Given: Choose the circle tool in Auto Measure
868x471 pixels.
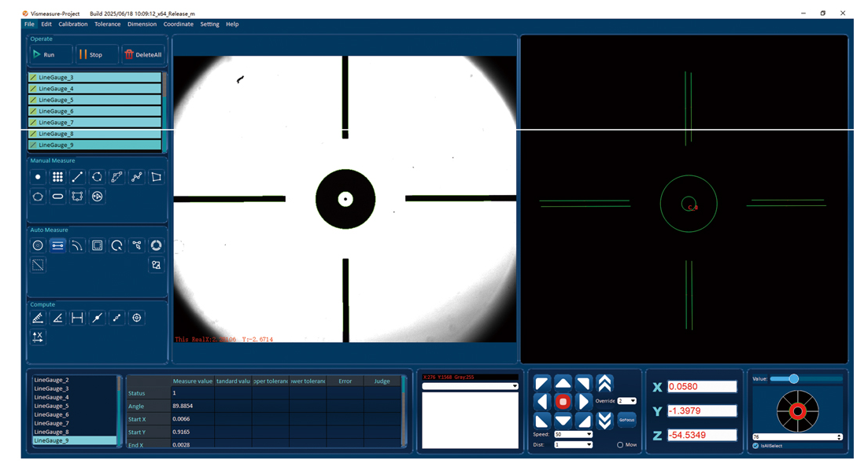Looking at the screenshot, I should (38, 245).
